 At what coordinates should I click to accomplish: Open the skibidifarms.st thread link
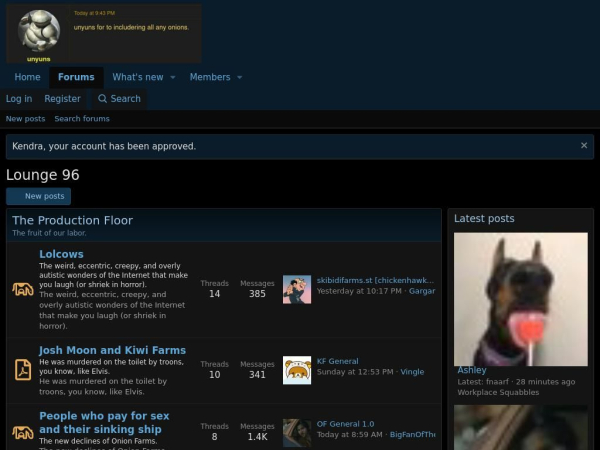point(375,280)
